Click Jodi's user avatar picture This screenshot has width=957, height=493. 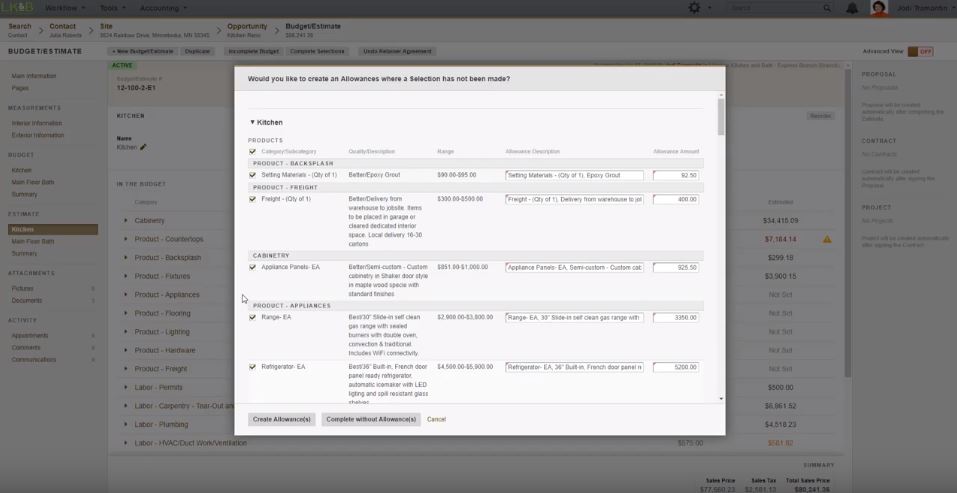click(879, 8)
